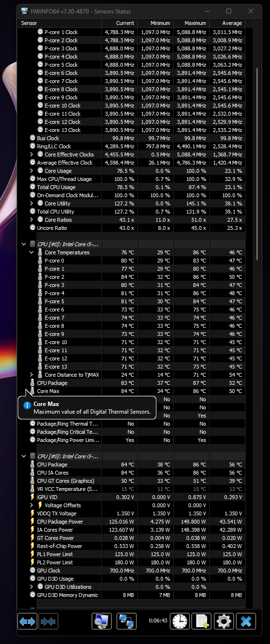Reset the elapsed time clock icon
Viewport: 270px width, 644px height.
(180, 621)
